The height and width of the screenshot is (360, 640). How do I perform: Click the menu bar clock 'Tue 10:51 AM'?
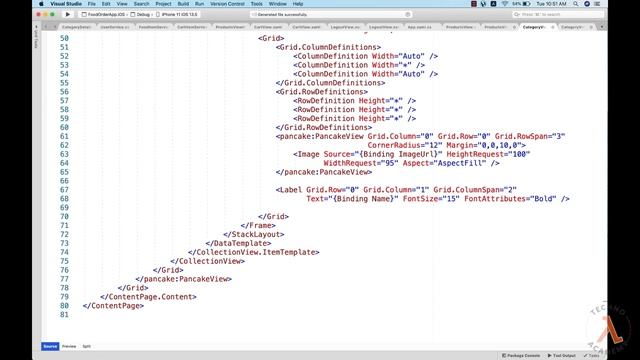pyautogui.click(x=551, y=4)
